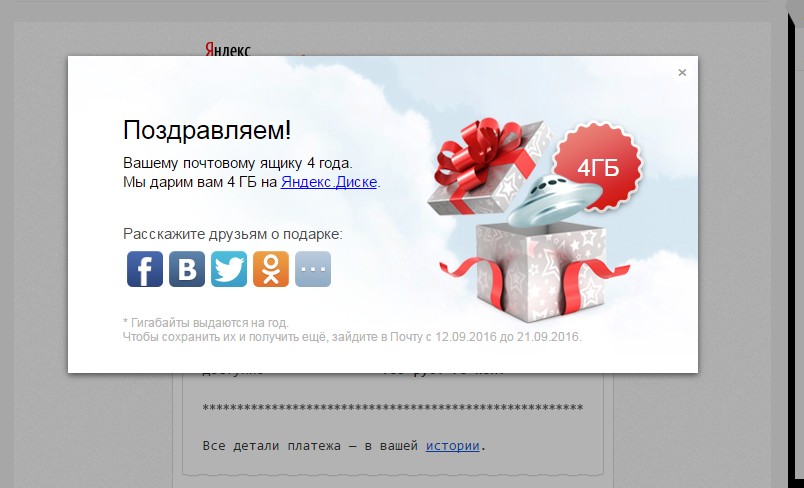Click the Гигабайты выдаются на год footnote
This screenshot has width=804, height=488.
click(x=206, y=323)
